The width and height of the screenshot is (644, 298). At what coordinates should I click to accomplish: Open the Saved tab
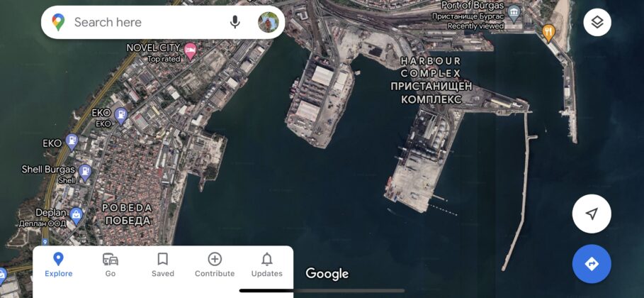163,265
